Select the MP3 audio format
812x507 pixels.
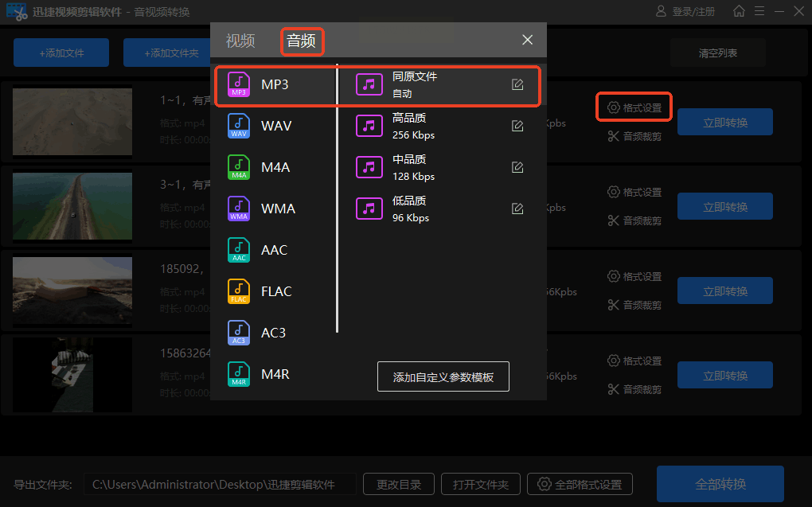[275, 84]
